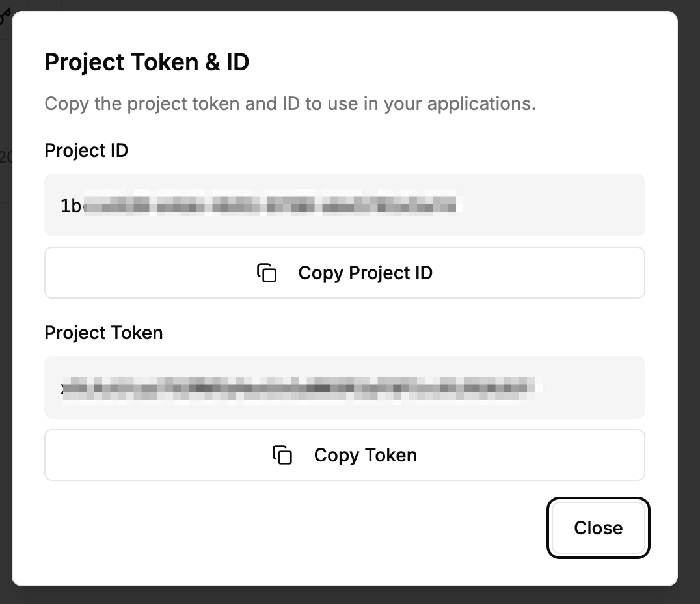Select the Project Token & ID heading

(146, 62)
